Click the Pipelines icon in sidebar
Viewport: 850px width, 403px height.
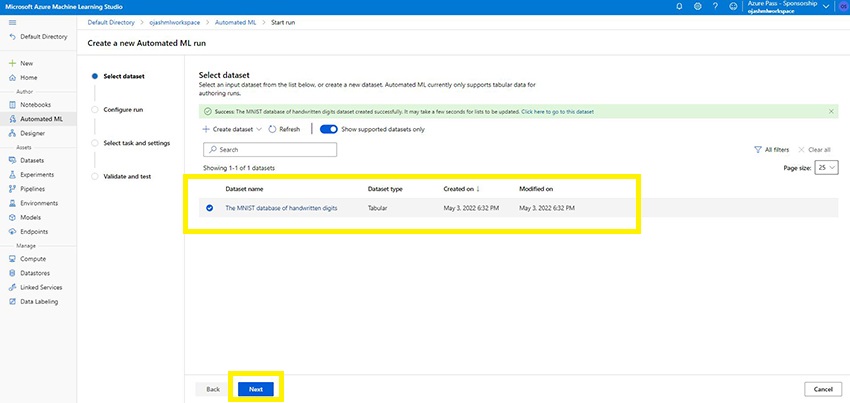tap(12, 189)
